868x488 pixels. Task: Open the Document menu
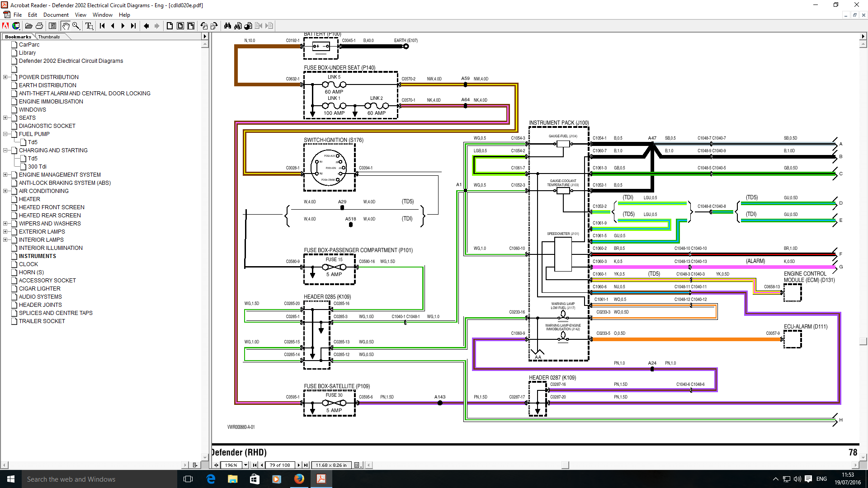click(x=56, y=15)
